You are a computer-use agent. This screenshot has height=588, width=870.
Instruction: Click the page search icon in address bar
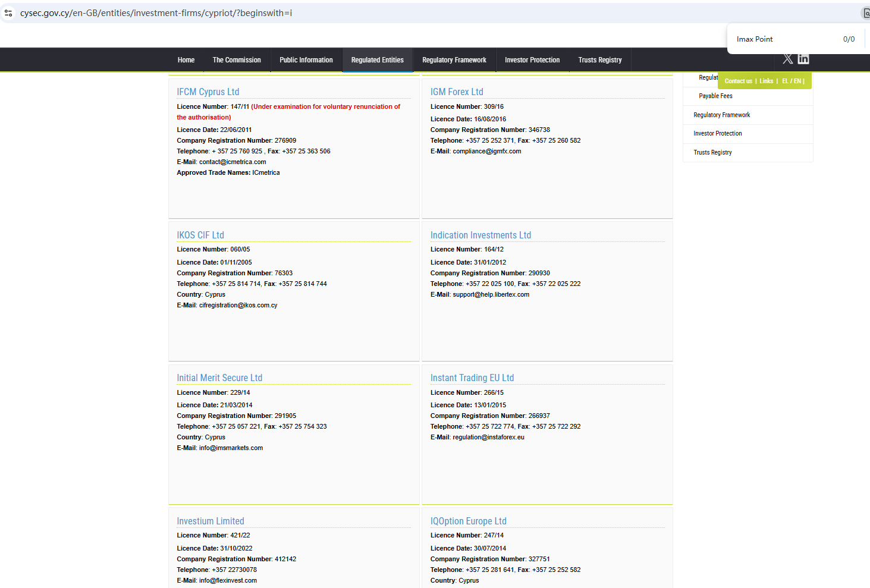coord(866,13)
